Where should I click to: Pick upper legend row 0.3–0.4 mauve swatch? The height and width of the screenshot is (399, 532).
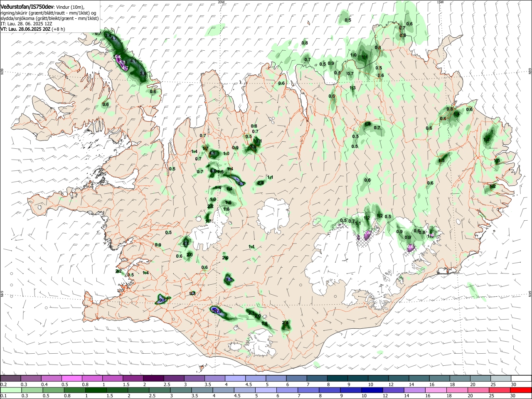point(31,379)
